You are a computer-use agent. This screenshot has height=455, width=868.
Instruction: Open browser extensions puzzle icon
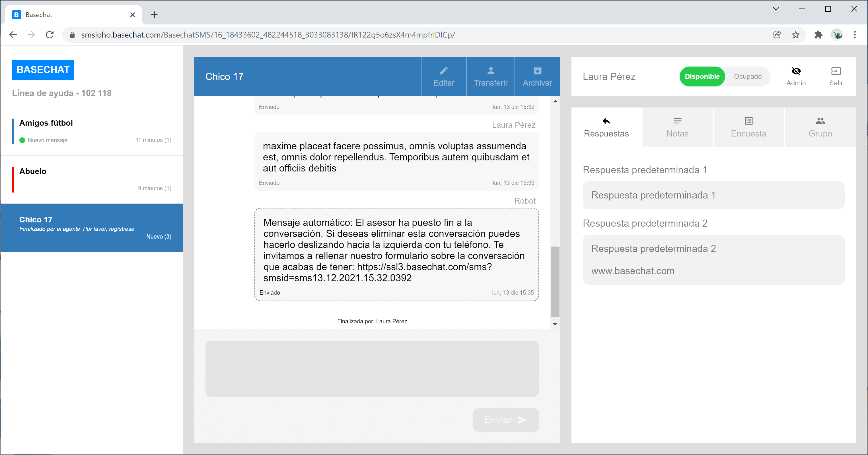tap(818, 35)
